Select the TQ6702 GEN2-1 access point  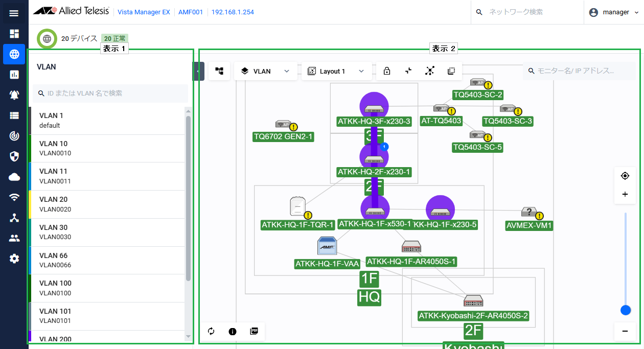(283, 124)
